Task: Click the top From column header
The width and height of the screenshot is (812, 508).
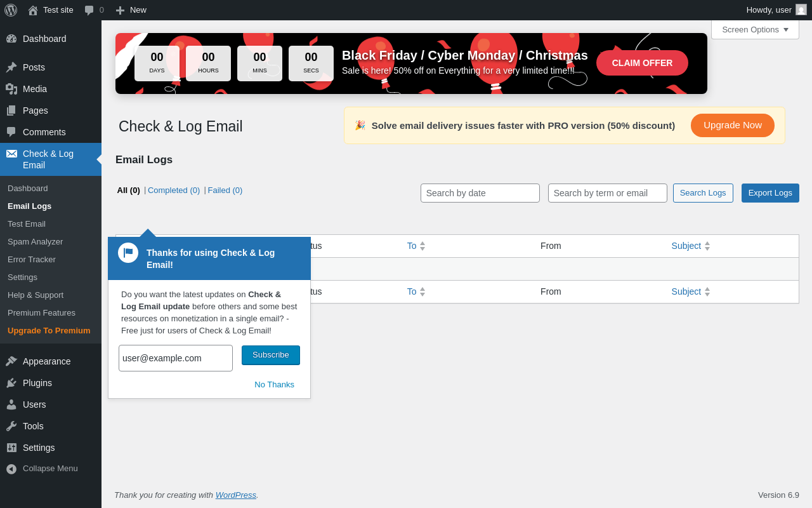Action: tap(551, 246)
